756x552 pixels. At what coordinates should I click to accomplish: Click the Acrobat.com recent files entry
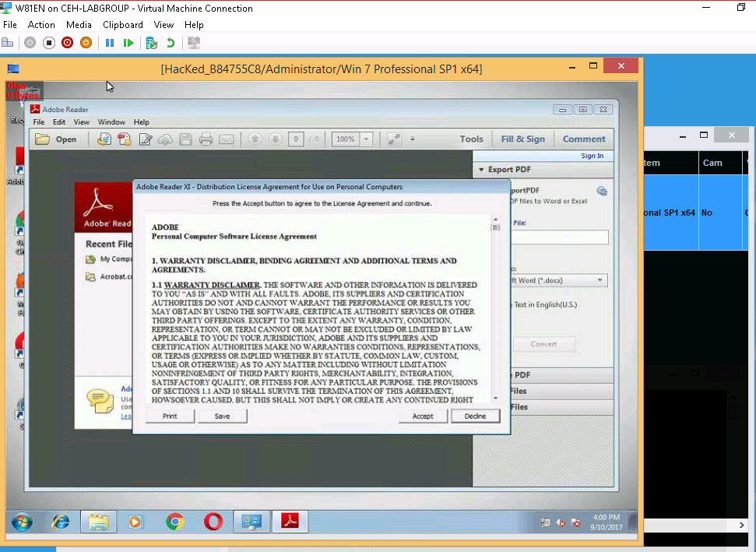[108, 276]
